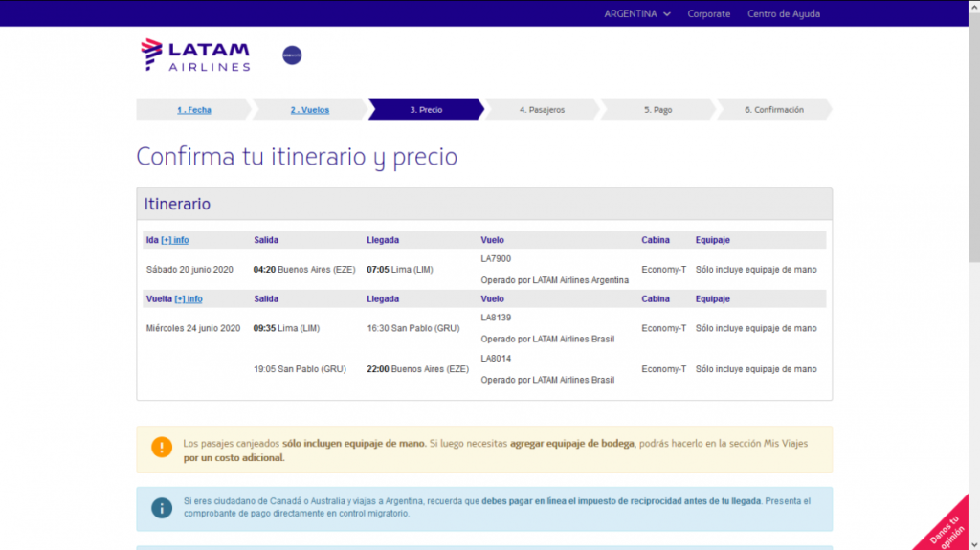Expand the Vuelta [+] info link
The image size is (980, 550).
point(189,298)
